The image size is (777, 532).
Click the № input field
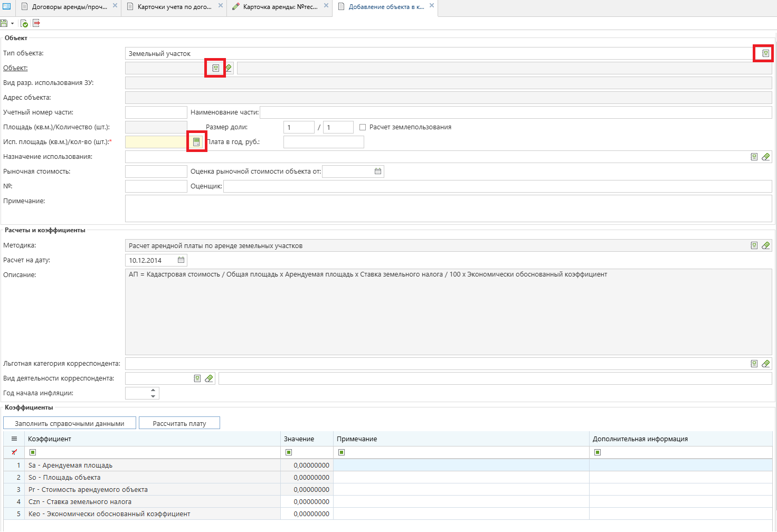click(156, 186)
